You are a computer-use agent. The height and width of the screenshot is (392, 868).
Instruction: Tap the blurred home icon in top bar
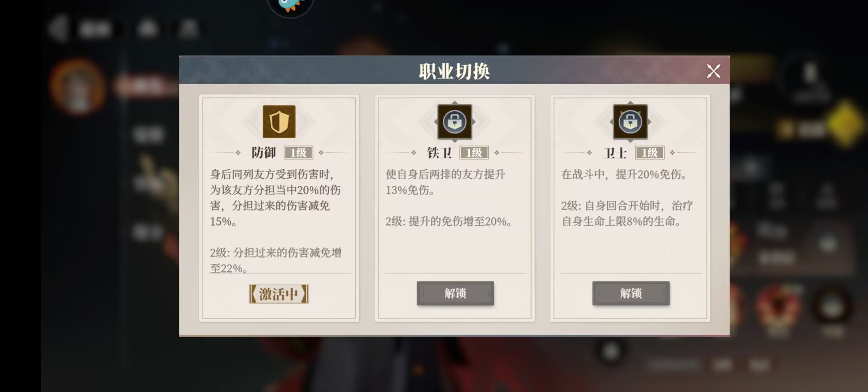(x=148, y=28)
